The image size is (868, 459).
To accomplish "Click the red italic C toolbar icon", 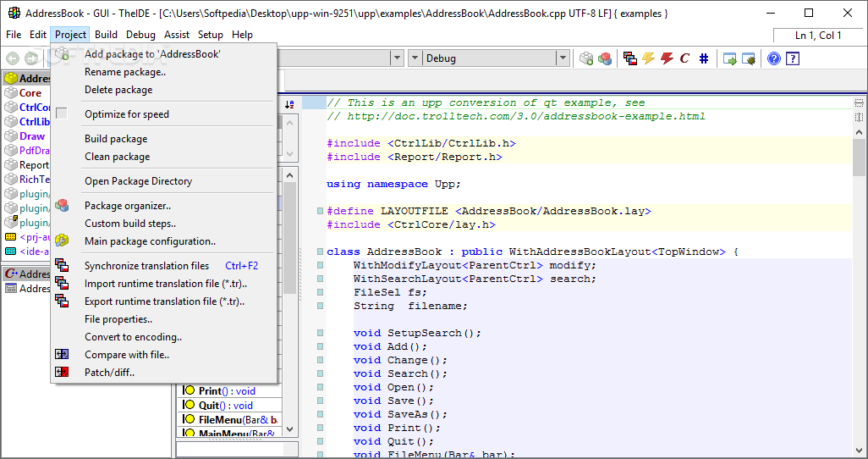I will (x=684, y=58).
